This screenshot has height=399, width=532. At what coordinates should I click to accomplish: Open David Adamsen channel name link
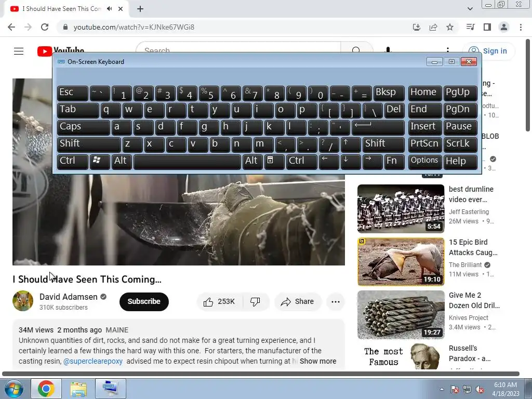68,297
